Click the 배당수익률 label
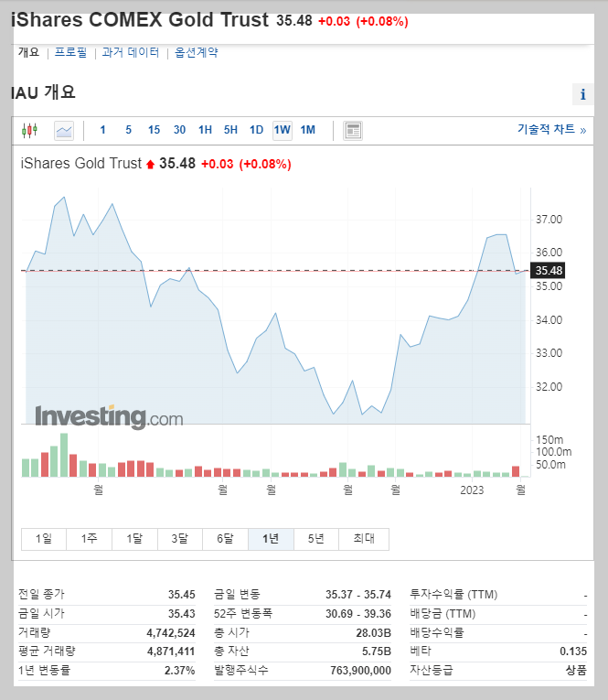 click(x=437, y=633)
